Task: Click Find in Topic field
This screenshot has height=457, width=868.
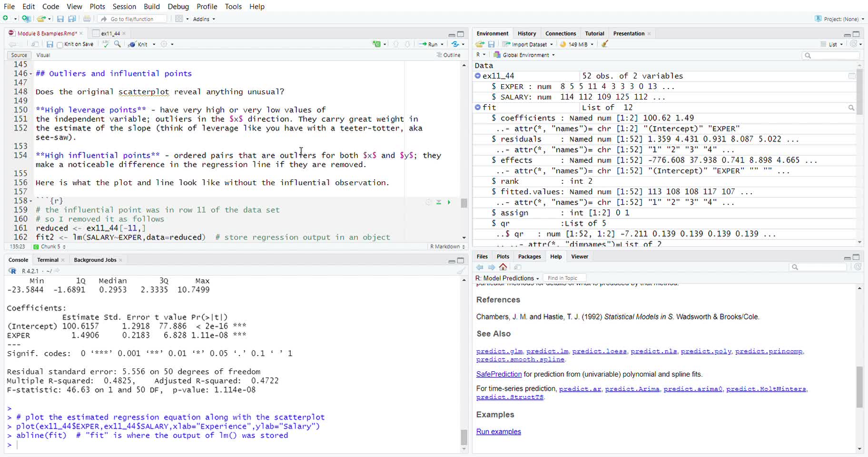Action: pos(564,278)
